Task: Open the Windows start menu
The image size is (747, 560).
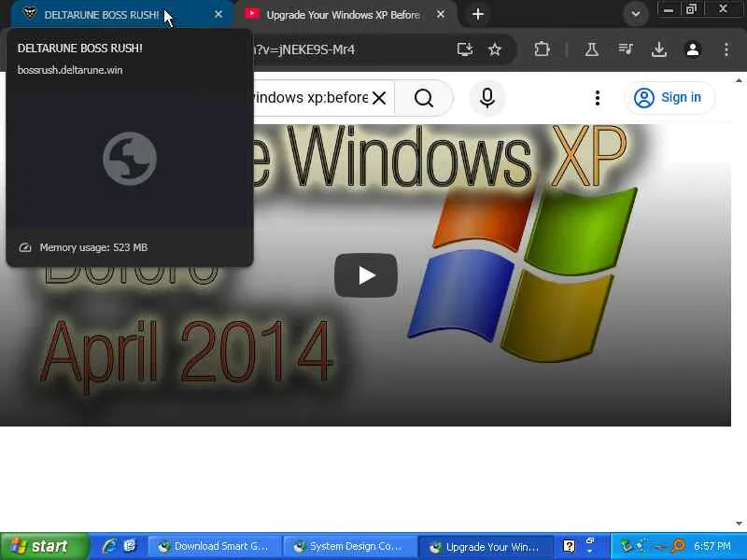Action: pyautogui.click(x=44, y=546)
